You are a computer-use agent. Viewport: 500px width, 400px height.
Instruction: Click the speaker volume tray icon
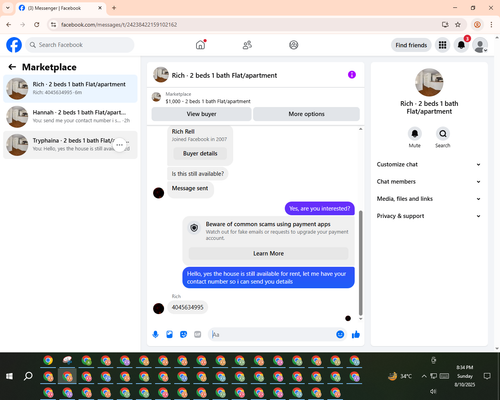click(x=433, y=391)
